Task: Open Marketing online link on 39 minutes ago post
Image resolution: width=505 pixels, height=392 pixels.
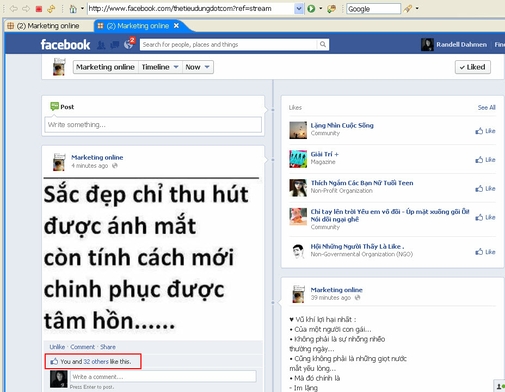Action: [x=336, y=290]
